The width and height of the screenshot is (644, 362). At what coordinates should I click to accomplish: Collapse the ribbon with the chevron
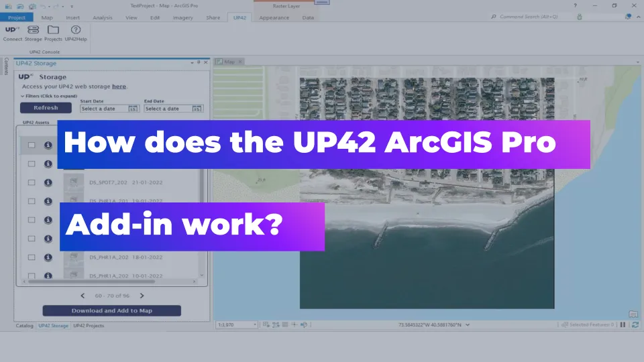click(x=638, y=17)
